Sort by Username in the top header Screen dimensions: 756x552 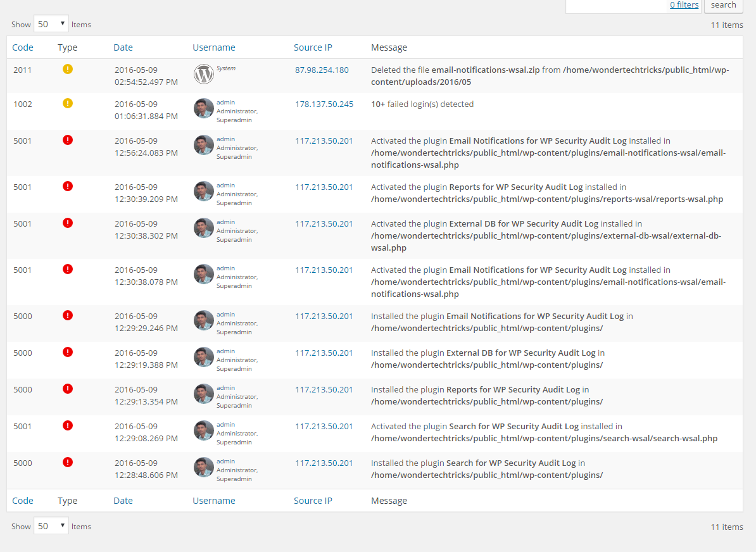(x=213, y=47)
